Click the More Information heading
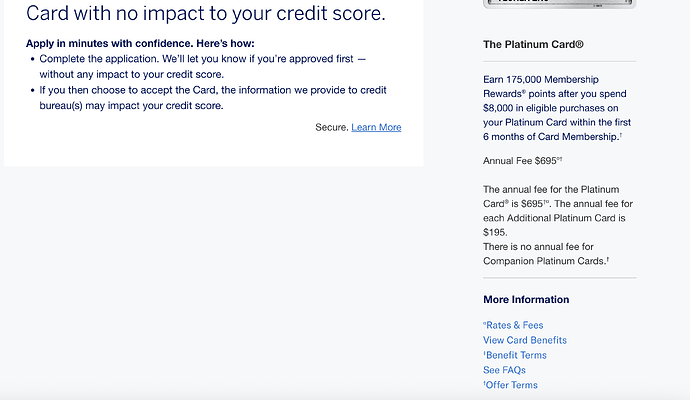This screenshot has height=400, width=690. coord(526,300)
